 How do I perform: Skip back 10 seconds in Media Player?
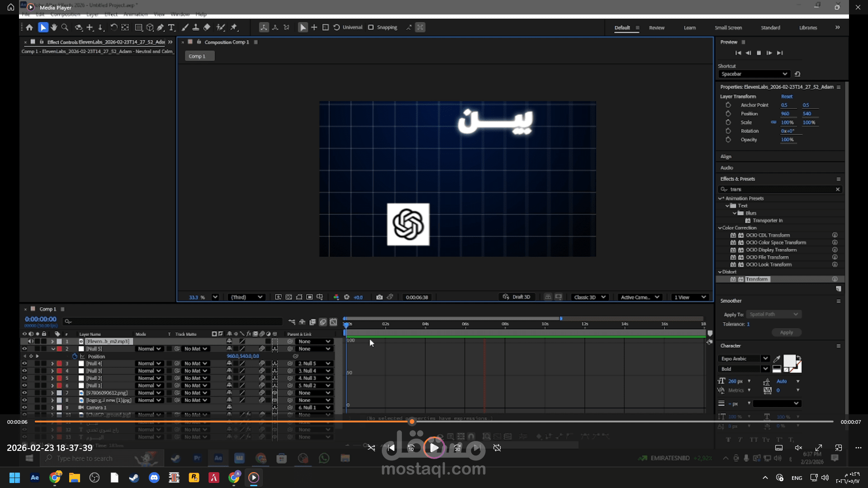(411, 448)
